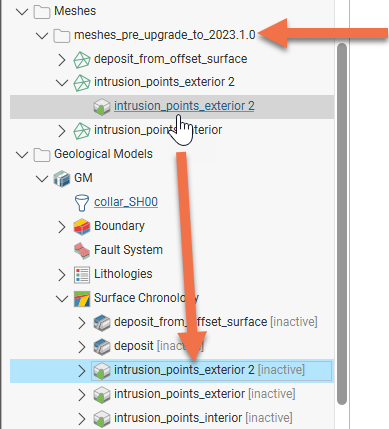The image size is (389, 429).
Task: Collapse the Meshes folder
Action: click(x=22, y=12)
